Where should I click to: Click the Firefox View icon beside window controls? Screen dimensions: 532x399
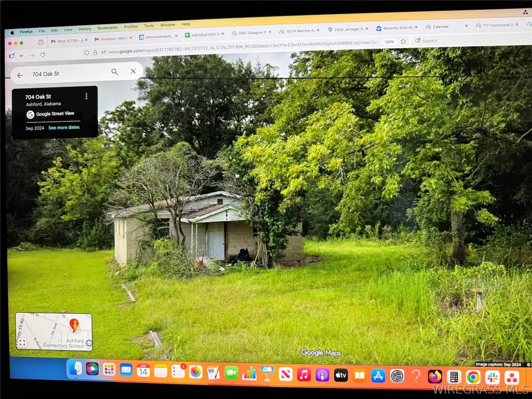tap(41, 43)
